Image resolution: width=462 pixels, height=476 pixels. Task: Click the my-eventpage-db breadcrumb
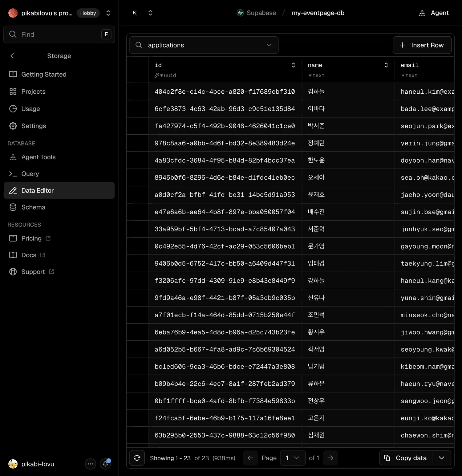tap(318, 13)
